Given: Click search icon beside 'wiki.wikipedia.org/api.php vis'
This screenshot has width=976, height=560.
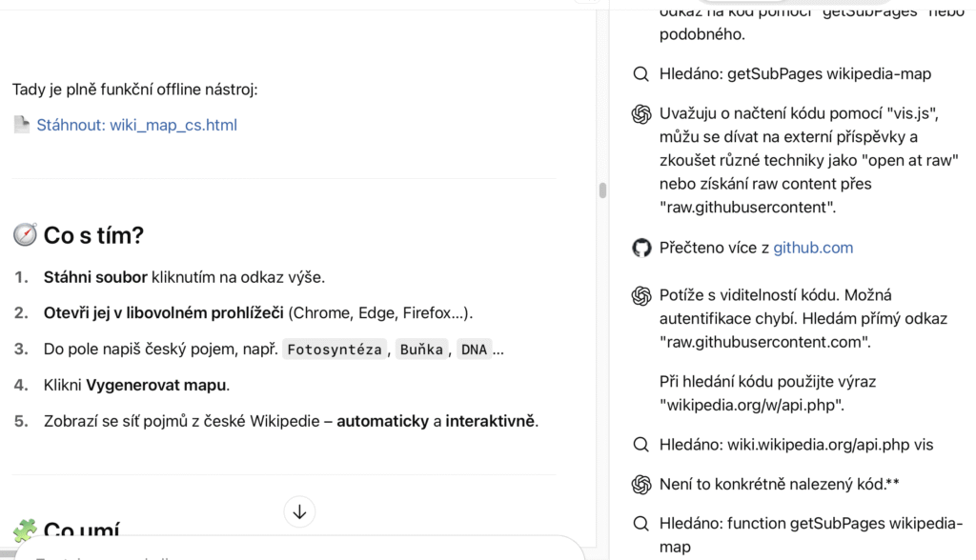Looking at the screenshot, I should 640,444.
